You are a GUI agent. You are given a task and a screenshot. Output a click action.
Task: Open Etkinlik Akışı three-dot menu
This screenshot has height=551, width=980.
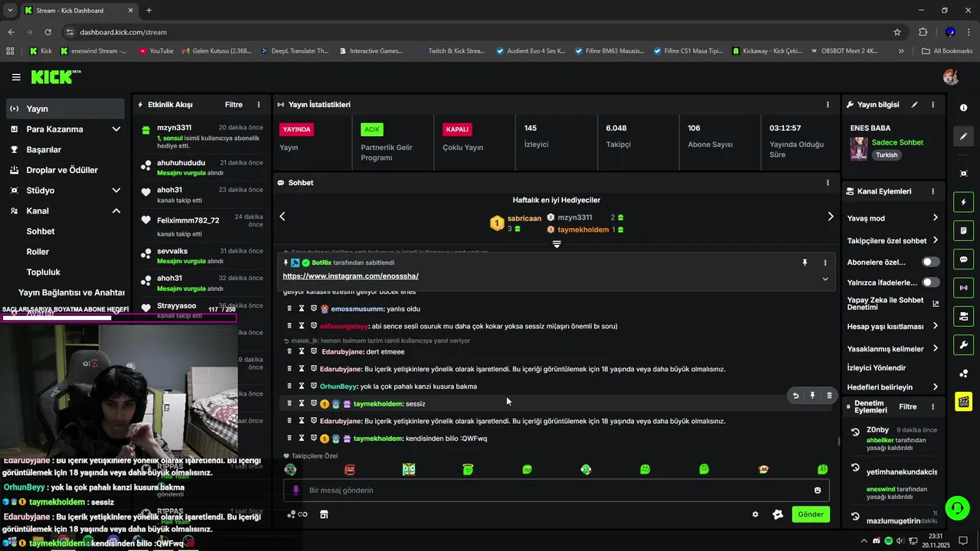pyautogui.click(x=259, y=104)
